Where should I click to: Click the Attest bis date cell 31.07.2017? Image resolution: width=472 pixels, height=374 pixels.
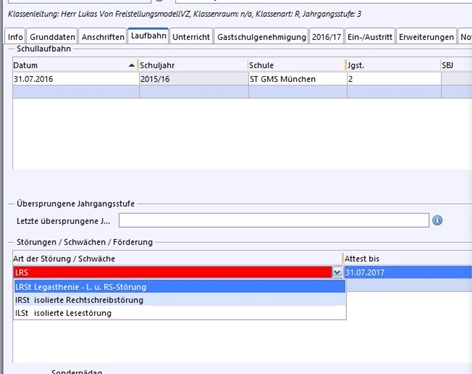[x=408, y=272]
